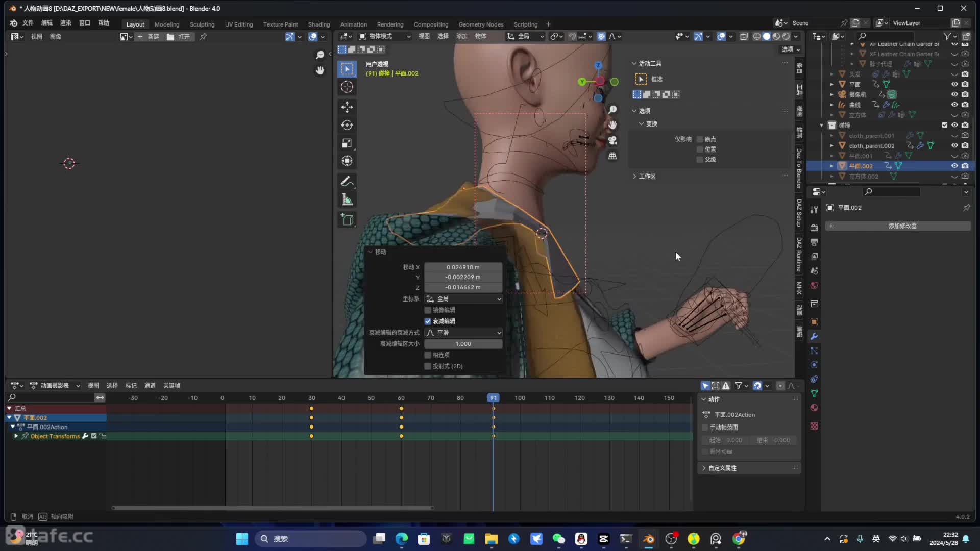Open object data green triangle tab
Screen dimensions: 980x551
pyautogui.click(x=814, y=393)
